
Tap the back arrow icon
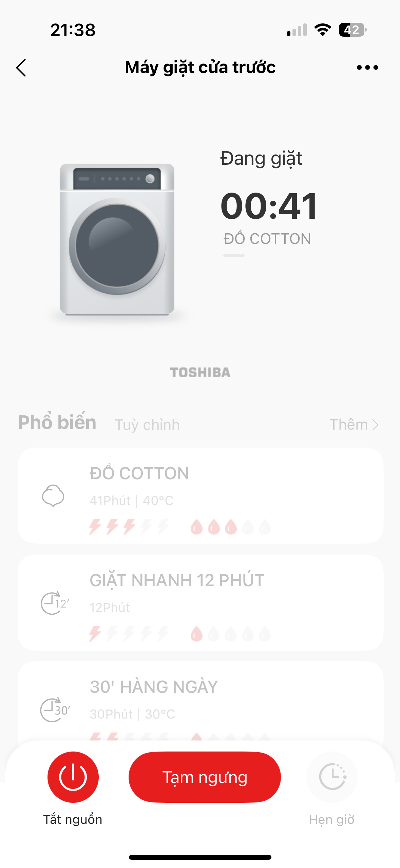pos(21,68)
